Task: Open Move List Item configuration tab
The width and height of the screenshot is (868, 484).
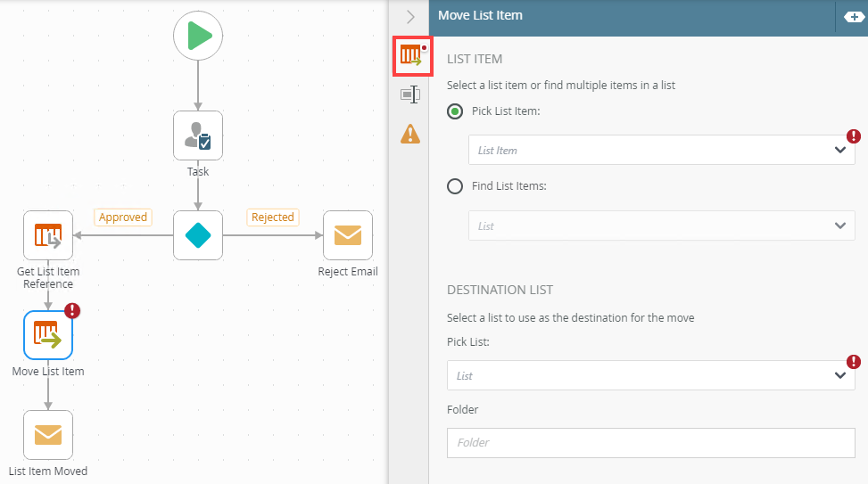Action: 412,56
